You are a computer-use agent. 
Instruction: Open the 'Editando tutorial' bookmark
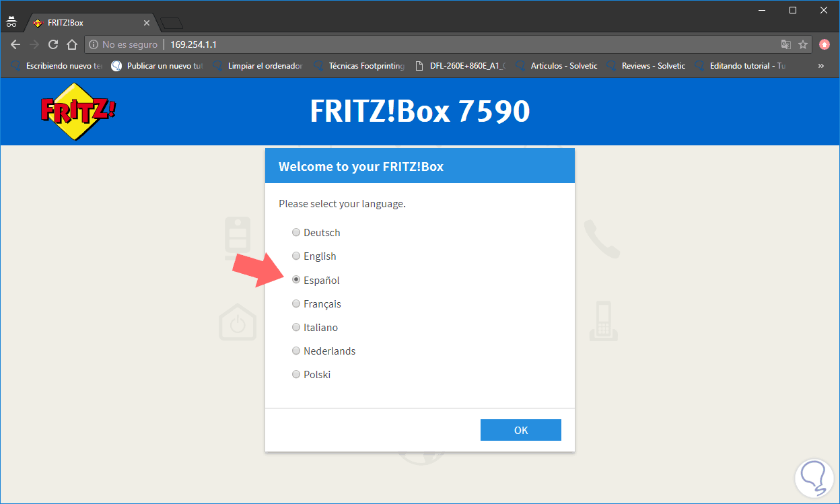coord(740,66)
